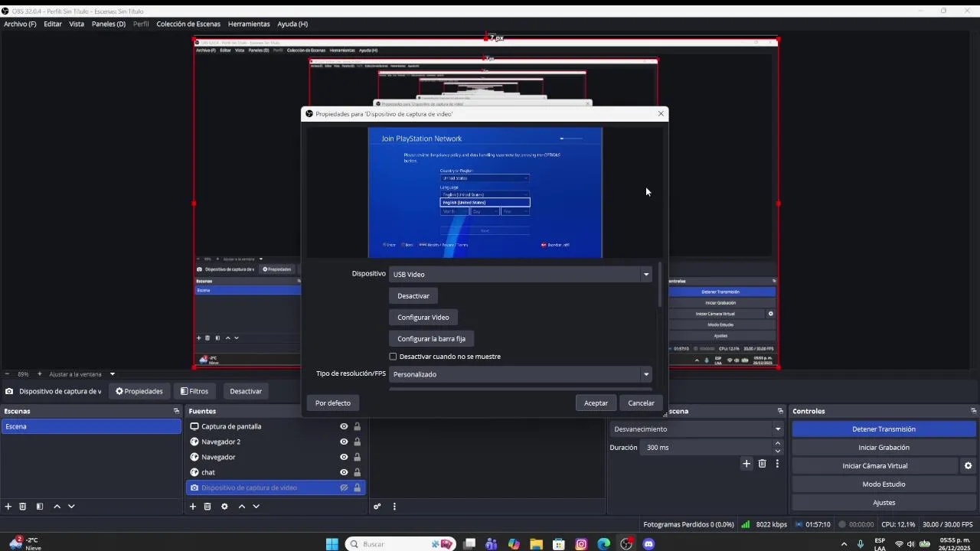This screenshot has height=551, width=980.
Task: Reset properties with Por defecto button
Action: (333, 403)
